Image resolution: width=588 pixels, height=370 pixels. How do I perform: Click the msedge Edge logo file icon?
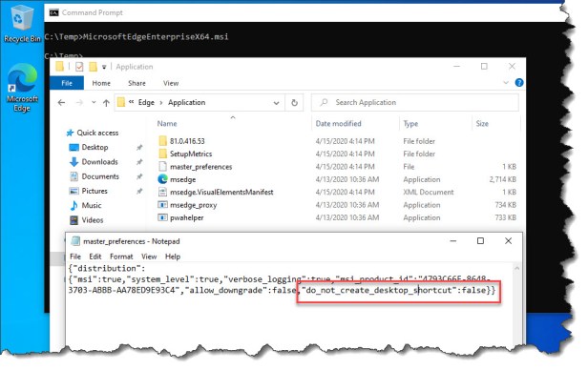tap(162, 179)
